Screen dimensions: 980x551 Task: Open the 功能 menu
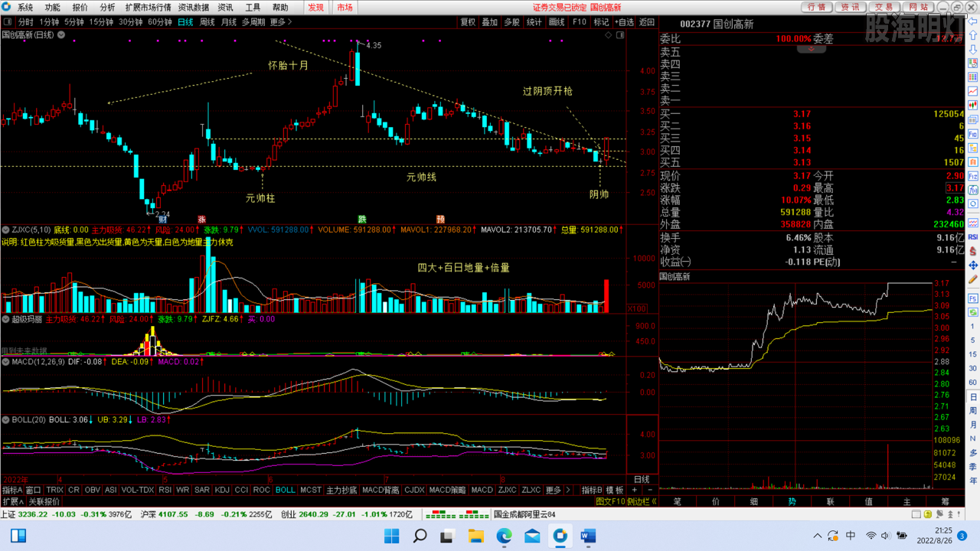click(52, 8)
